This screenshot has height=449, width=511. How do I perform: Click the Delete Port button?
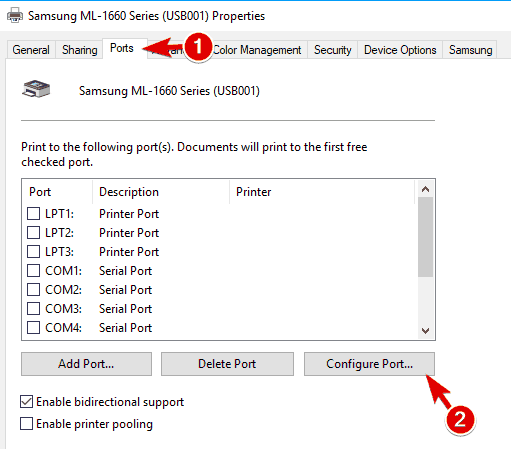pos(227,364)
